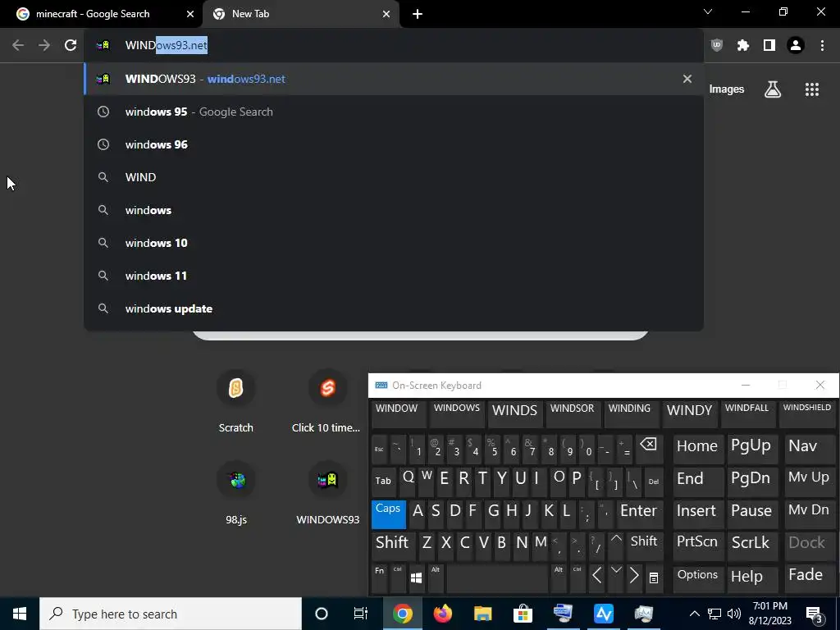
Task: Close the minecraft - Google Search tab
Action: click(x=190, y=14)
